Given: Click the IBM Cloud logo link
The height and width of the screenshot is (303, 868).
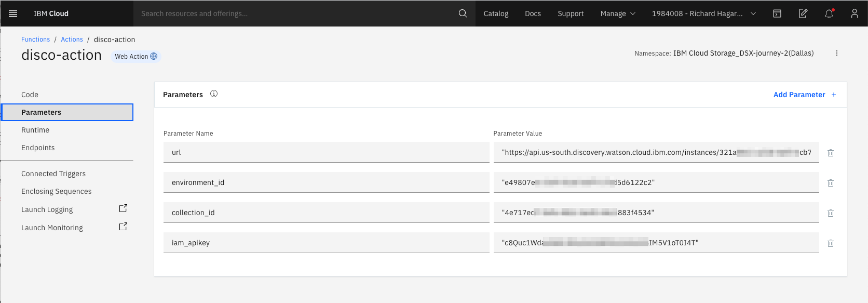Looking at the screenshot, I should pos(51,14).
